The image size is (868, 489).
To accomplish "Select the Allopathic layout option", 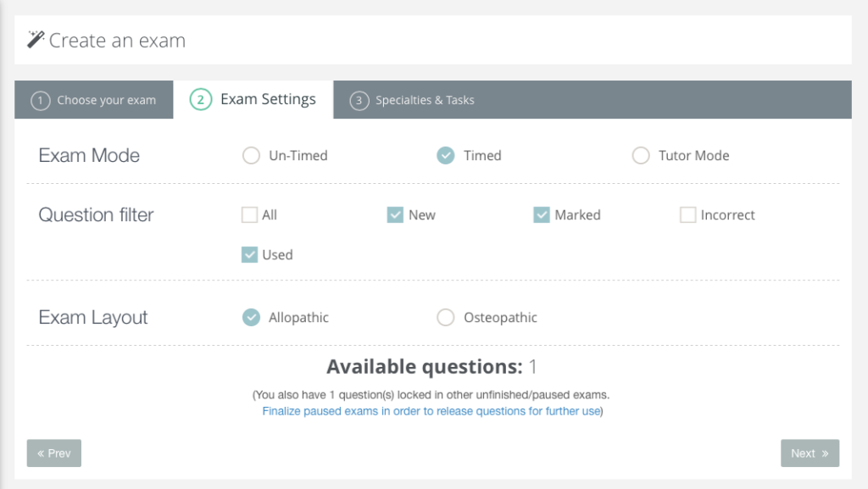I will 251,317.
